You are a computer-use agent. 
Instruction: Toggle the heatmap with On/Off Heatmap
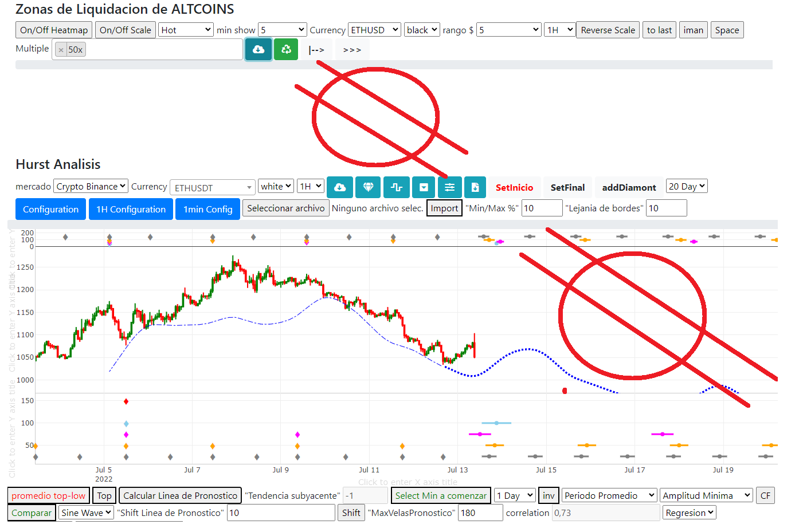tap(54, 30)
